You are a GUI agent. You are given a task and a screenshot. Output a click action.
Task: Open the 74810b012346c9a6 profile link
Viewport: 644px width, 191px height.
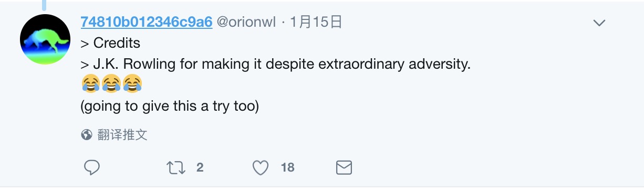(147, 22)
